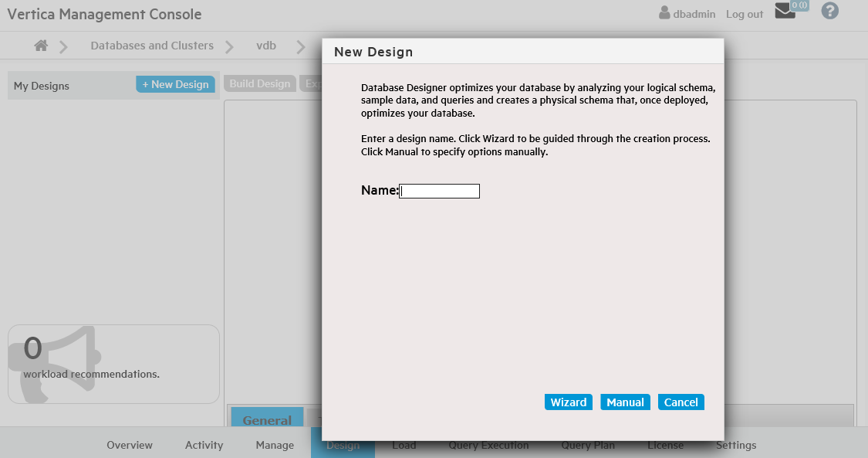Cancel the New Design dialog

[681, 402]
